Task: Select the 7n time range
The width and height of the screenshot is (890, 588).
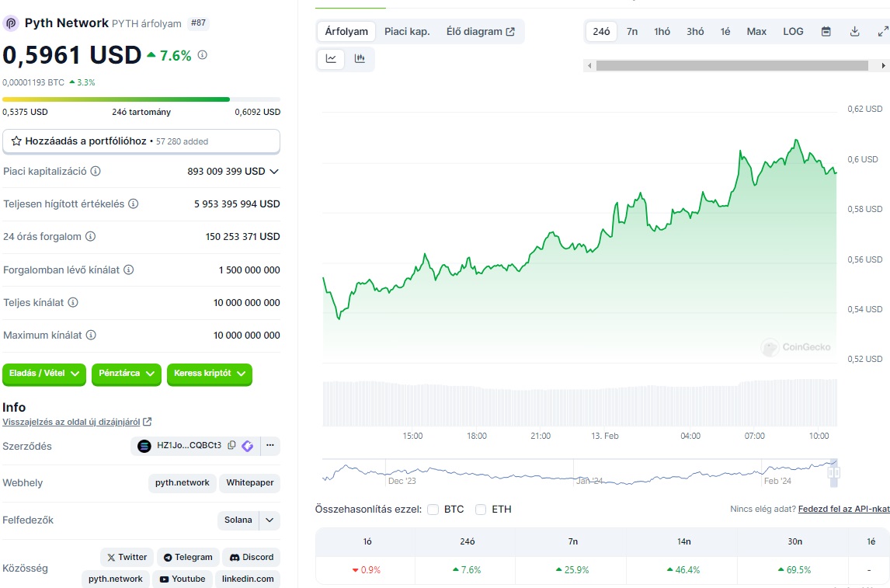Action: pyautogui.click(x=631, y=32)
